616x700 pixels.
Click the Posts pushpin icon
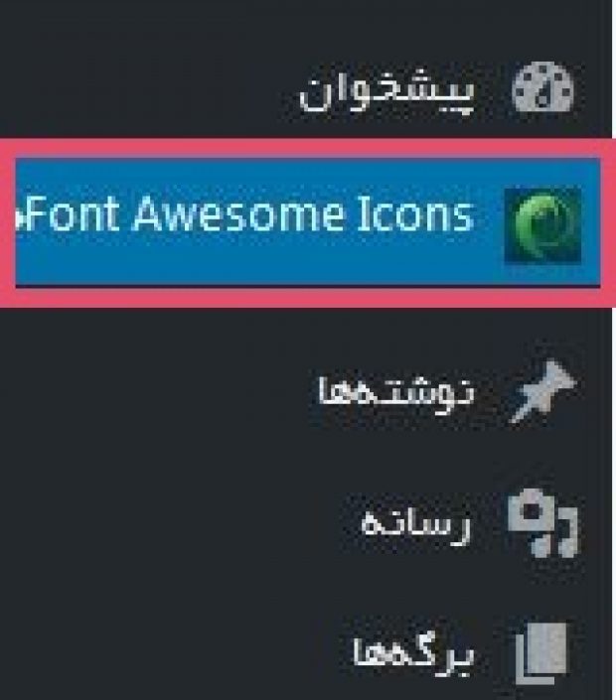pos(542,391)
